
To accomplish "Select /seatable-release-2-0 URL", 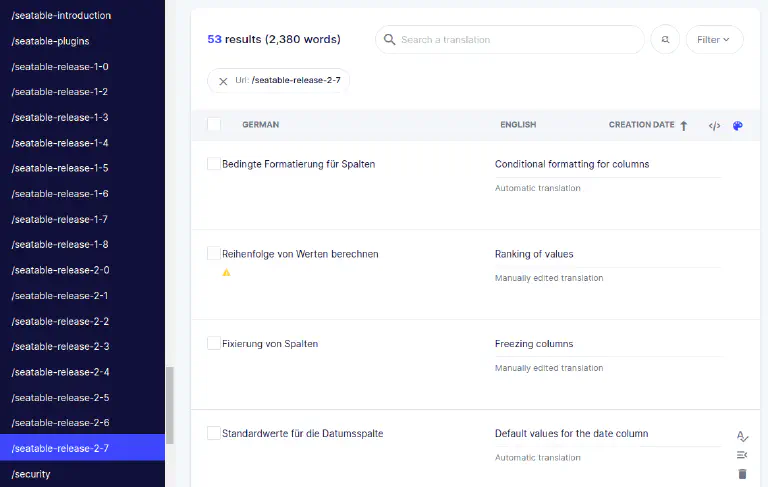I will click(61, 270).
